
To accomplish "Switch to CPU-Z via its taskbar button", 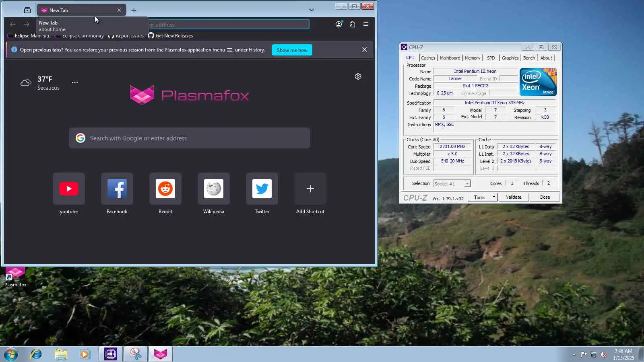I will coord(111,354).
